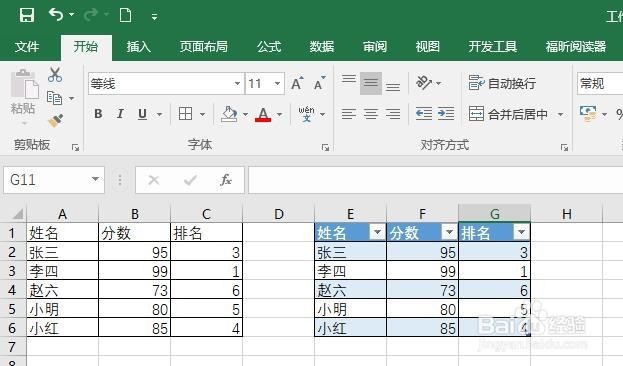Decrease indent icon

[x=424, y=114]
